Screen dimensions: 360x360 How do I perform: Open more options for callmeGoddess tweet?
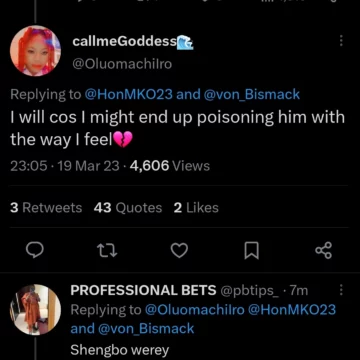tap(341, 41)
